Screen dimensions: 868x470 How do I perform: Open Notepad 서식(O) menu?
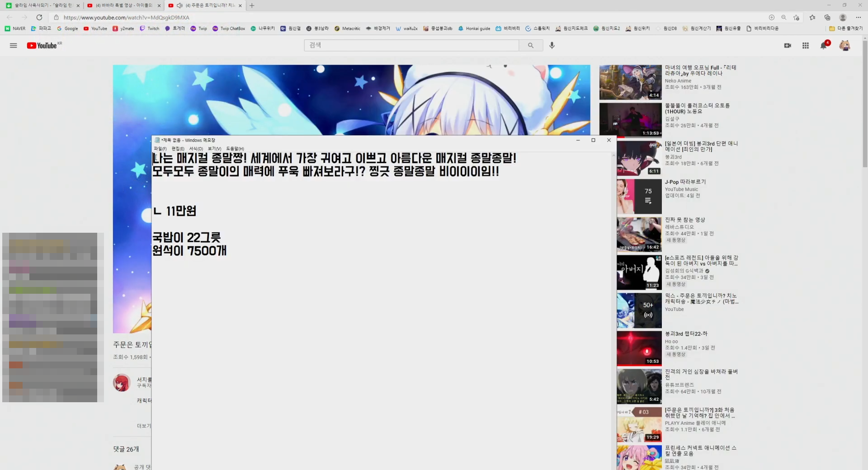[196, 149]
